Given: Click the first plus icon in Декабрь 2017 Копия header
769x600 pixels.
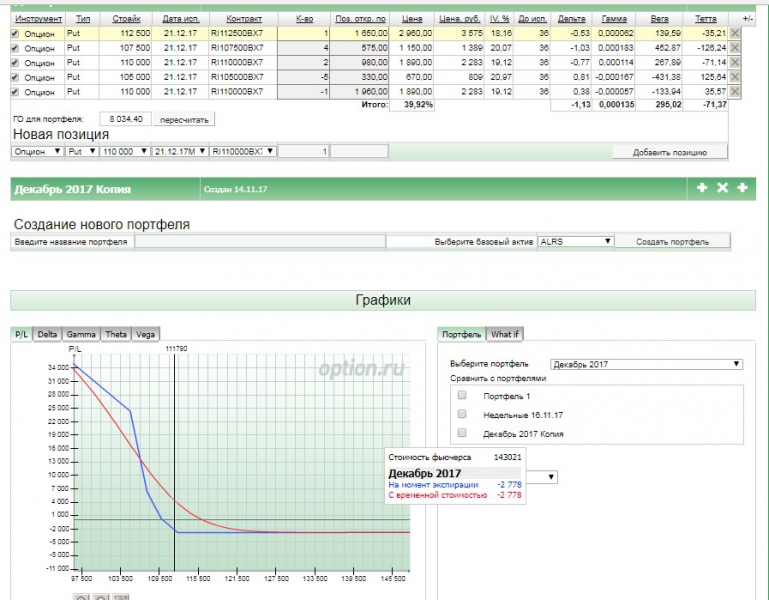Looking at the screenshot, I should tap(702, 188).
